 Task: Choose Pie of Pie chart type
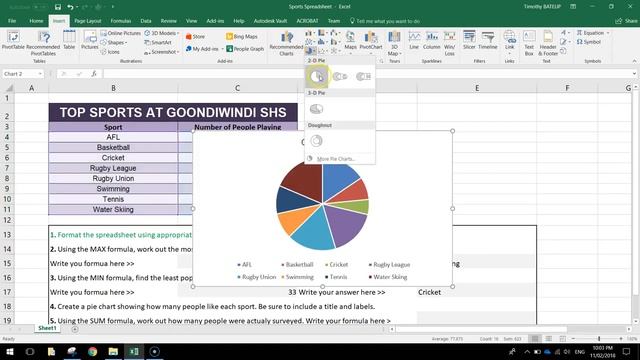[x=340, y=76]
